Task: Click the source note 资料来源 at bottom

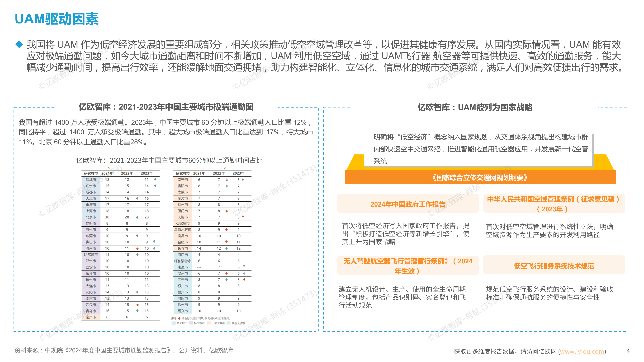Action: pyautogui.click(x=124, y=350)
